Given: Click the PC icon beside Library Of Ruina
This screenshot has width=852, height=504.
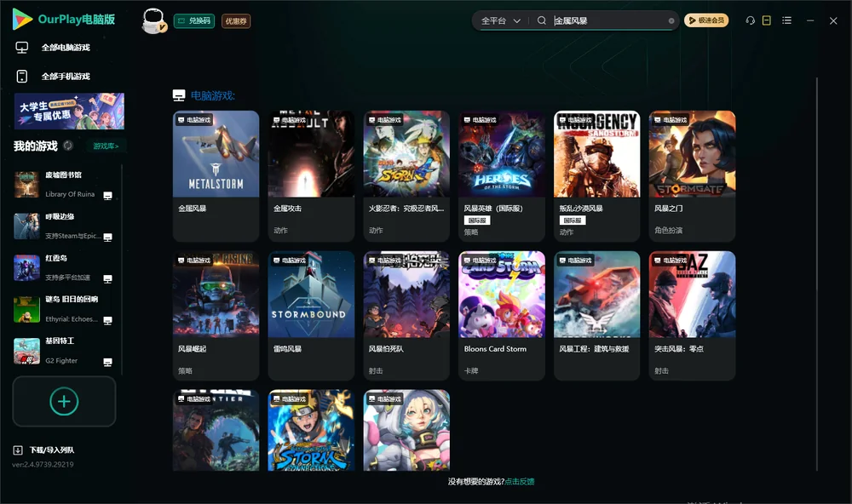Looking at the screenshot, I should point(107,196).
